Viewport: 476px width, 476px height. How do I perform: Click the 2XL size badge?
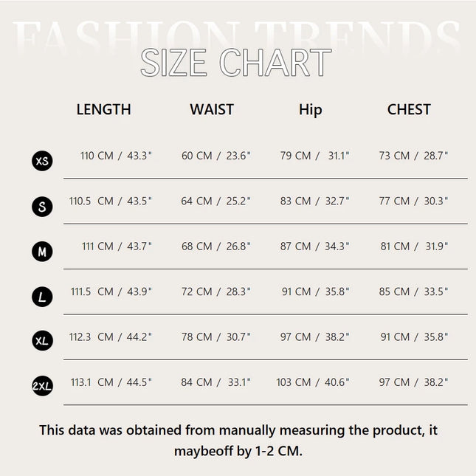click(43, 387)
